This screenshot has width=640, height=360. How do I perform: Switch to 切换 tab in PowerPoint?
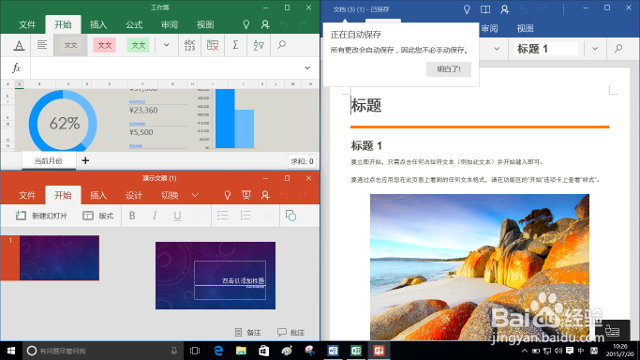click(169, 196)
